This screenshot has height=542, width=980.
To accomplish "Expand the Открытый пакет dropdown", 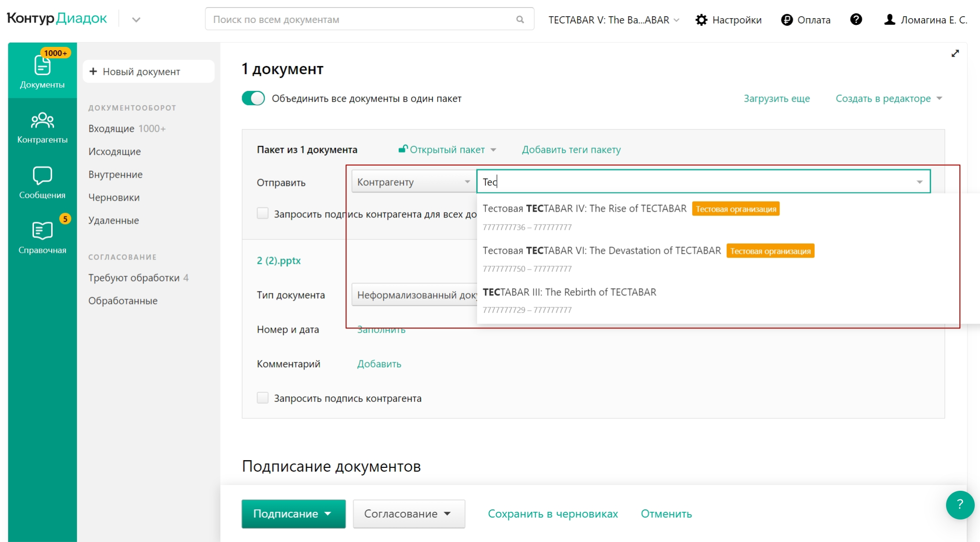I will 447,149.
